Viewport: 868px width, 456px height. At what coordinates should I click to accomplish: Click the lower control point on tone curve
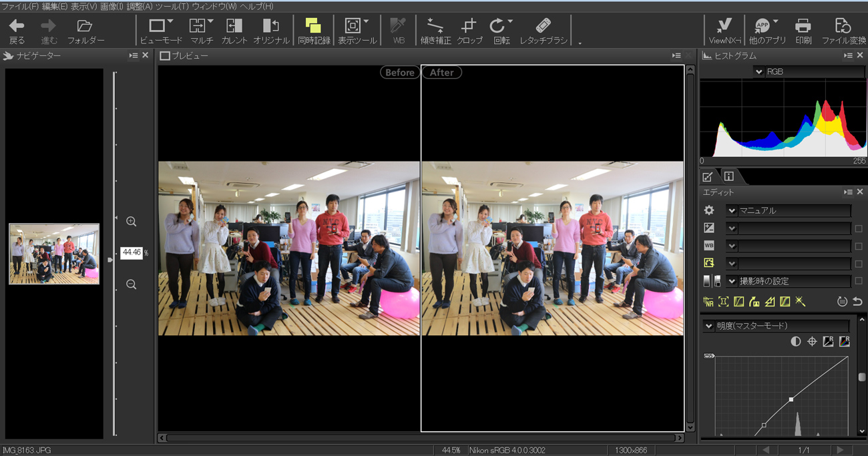pos(765,425)
